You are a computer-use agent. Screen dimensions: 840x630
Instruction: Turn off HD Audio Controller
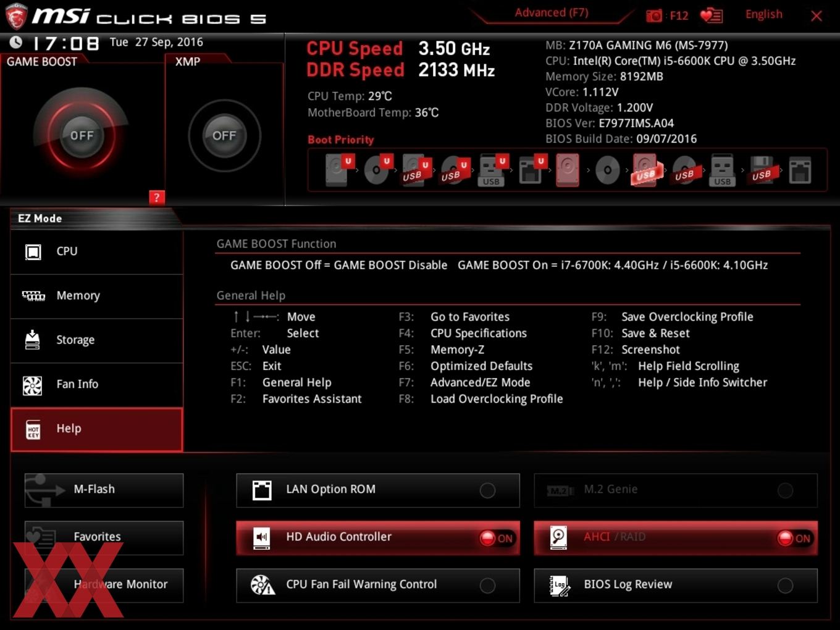[378, 537]
